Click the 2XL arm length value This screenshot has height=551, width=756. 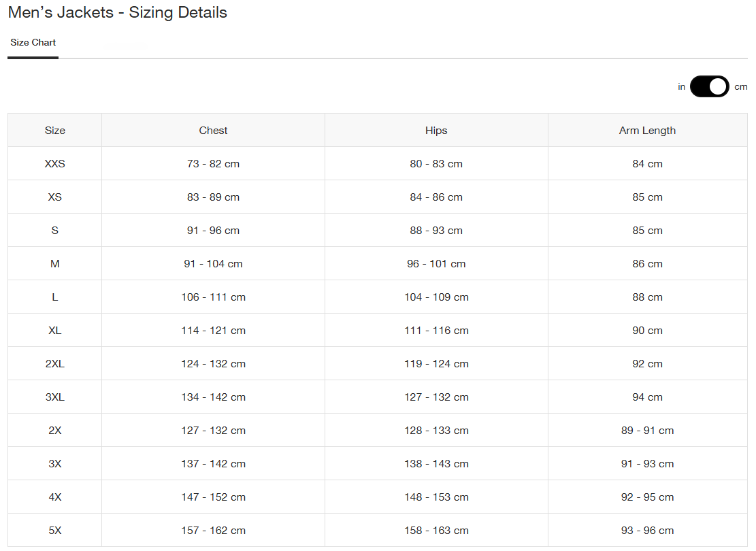click(647, 364)
